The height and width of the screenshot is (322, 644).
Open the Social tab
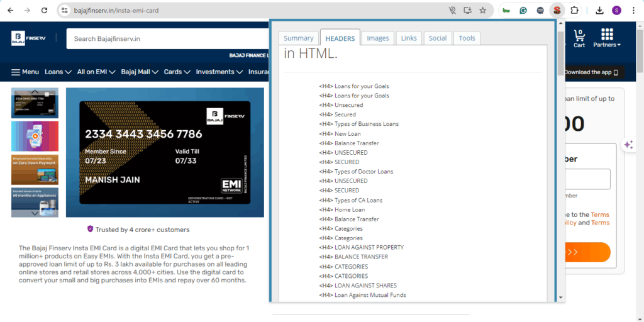coord(438,38)
